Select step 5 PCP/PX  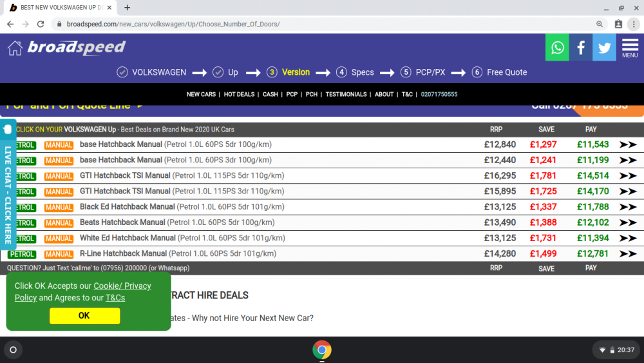click(x=422, y=72)
